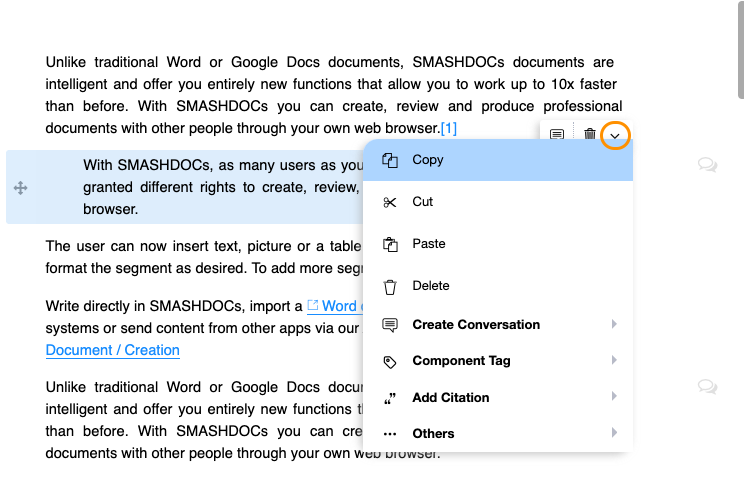Viewport: 744px width, 494px height.
Task: Expand the arrow next to Add Citation
Action: click(x=614, y=396)
